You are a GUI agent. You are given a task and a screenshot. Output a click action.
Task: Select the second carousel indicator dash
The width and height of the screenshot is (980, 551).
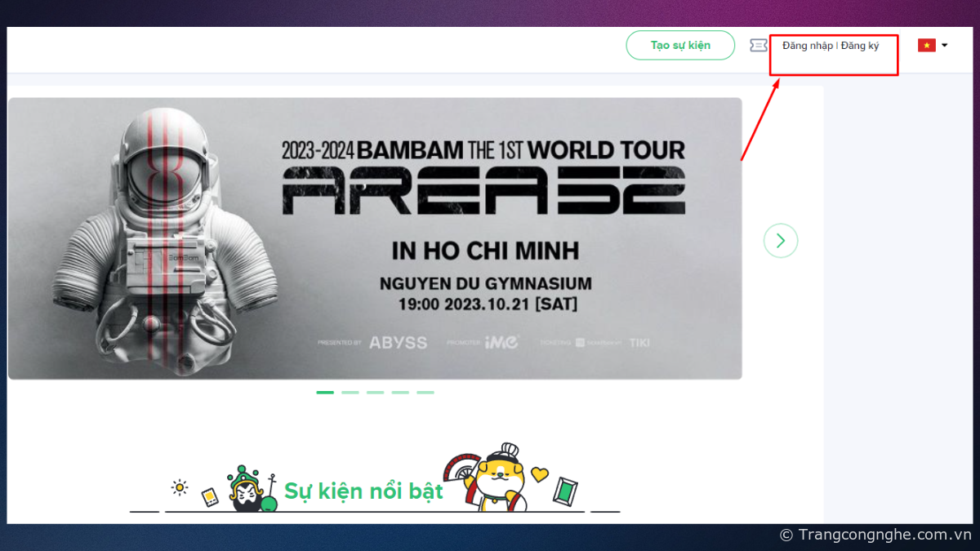click(x=350, y=393)
